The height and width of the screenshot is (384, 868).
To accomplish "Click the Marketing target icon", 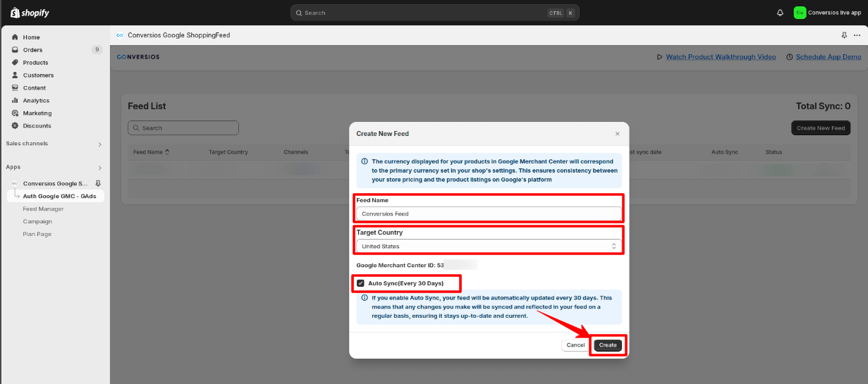I will 15,113.
